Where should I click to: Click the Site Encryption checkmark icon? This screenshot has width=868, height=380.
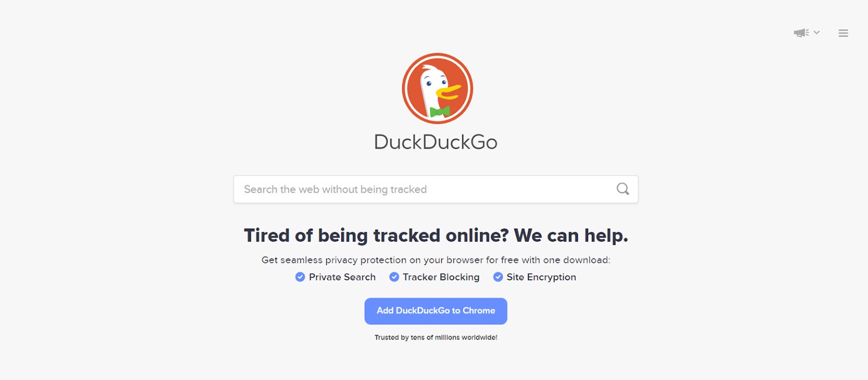click(498, 277)
